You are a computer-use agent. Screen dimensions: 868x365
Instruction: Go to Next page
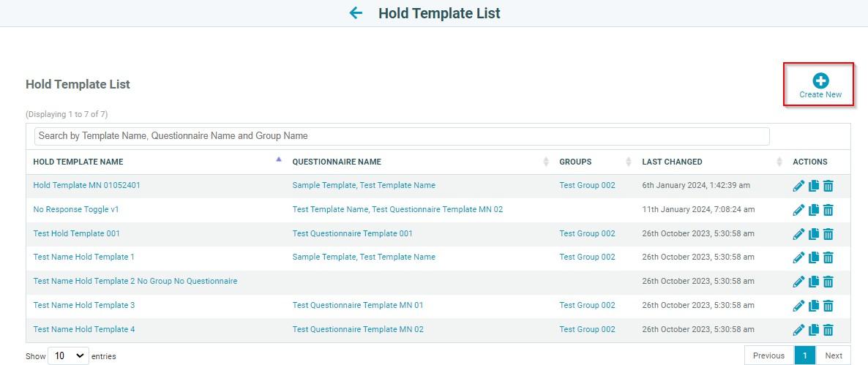[833, 355]
